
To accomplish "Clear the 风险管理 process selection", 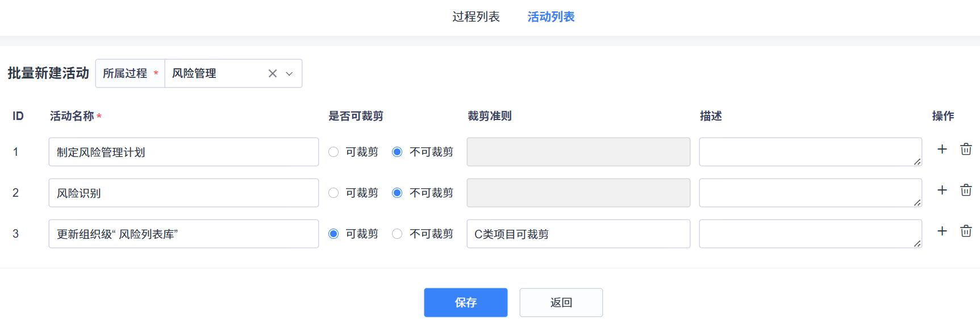I will click(273, 73).
